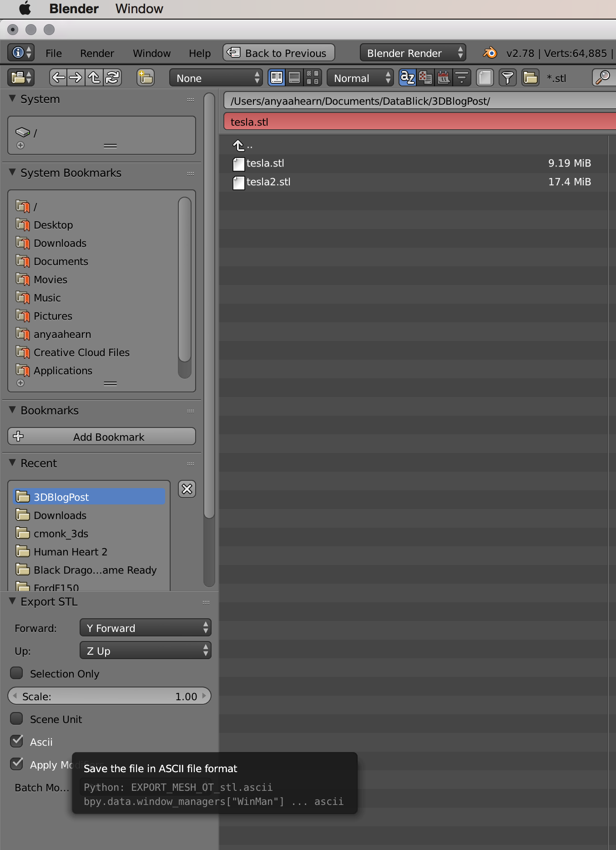Image resolution: width=616 pixels, height=850 pixels.
Task: Open Creative Cloud Files bookmark
Action: pyautogui.click(x=81, y=352)
